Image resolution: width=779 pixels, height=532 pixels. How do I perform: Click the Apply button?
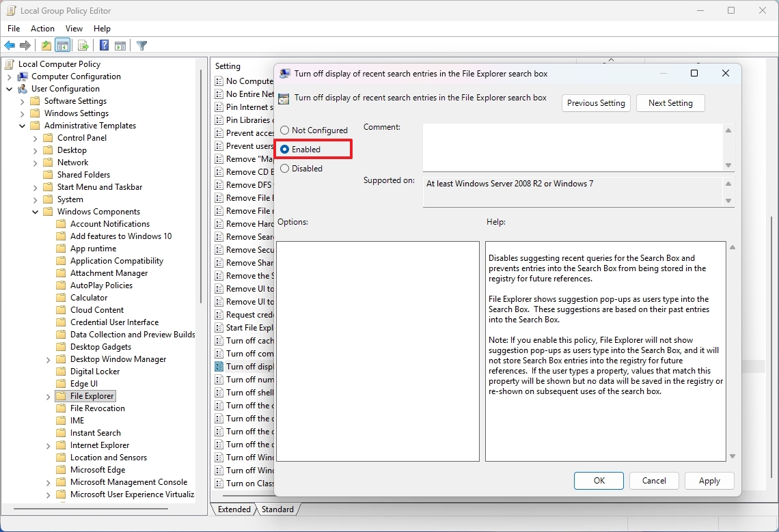point(709,481)
